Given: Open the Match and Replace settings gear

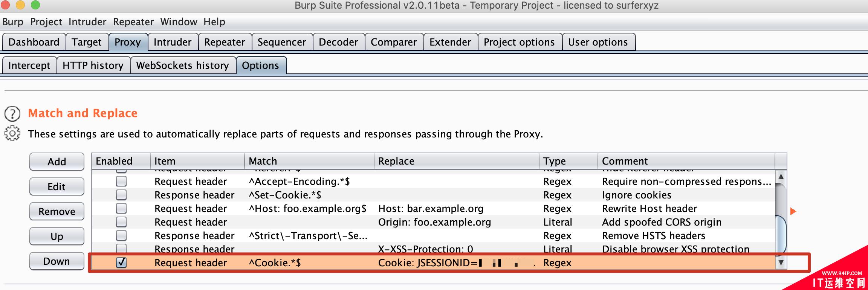Looking at the screenshot, I should click(x=12, y=134).
